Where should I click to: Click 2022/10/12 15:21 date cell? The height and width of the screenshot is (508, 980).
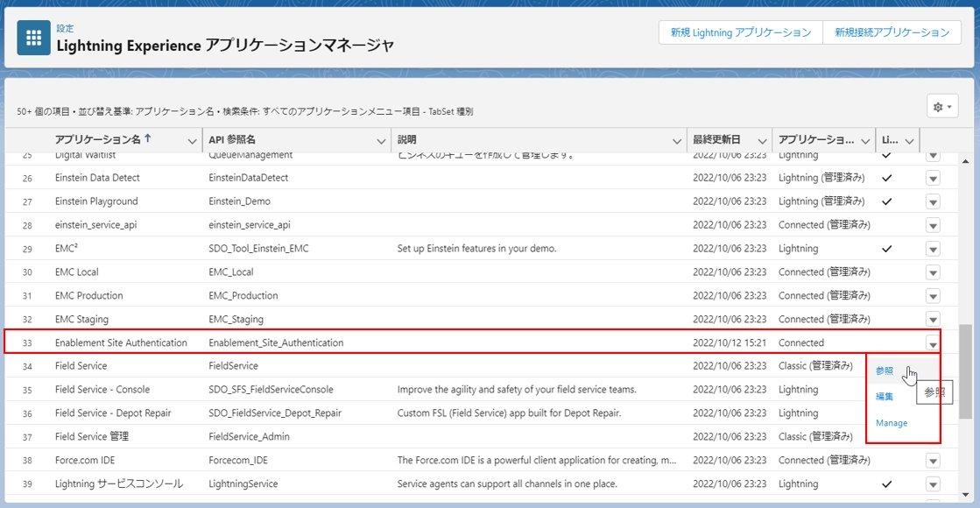click(730, 342)
